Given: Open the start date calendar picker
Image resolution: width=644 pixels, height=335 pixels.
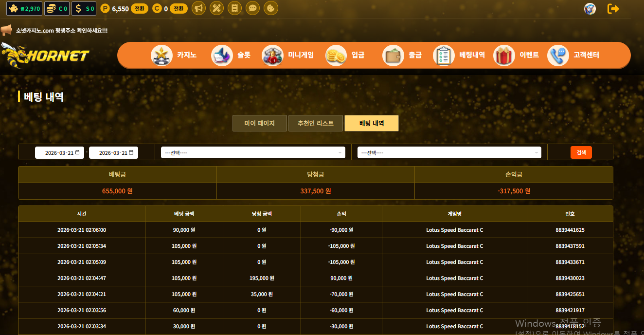Looking at the screenshot, I should click(77, 152).
